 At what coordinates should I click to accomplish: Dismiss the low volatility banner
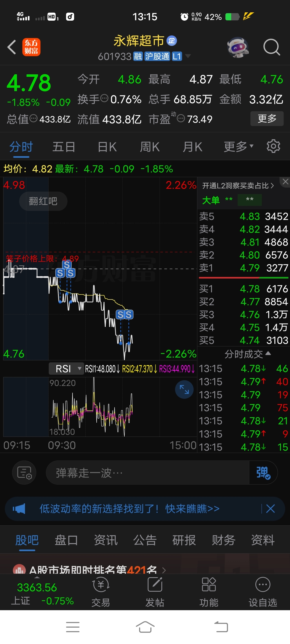[270, 508]
